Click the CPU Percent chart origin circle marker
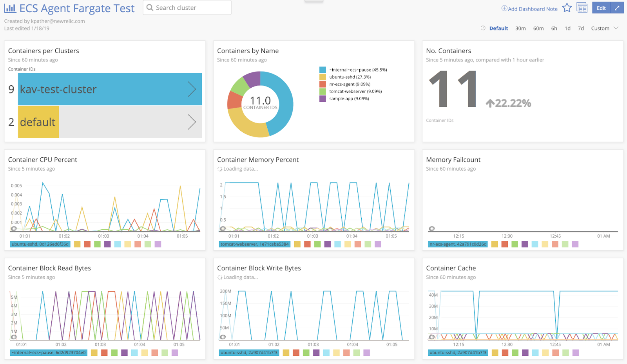Screen dimensions: 627x364 coord(14,229)
